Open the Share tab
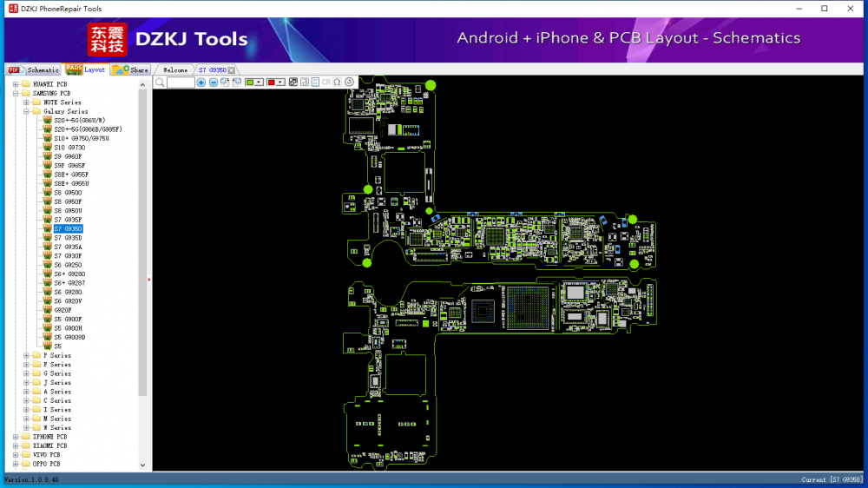This screenshot has height=488, width=868. (131, 69)
